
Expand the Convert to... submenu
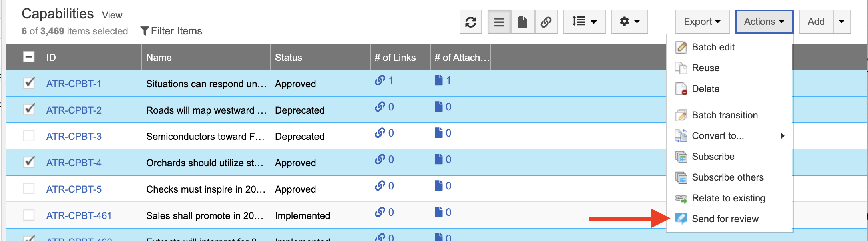pyautogui.click(x=718, y=136)
